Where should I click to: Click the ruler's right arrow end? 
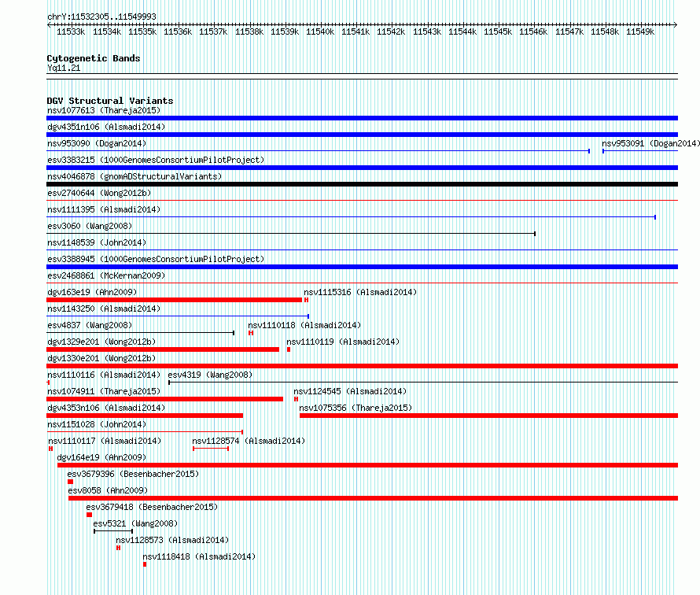(676, 24)
